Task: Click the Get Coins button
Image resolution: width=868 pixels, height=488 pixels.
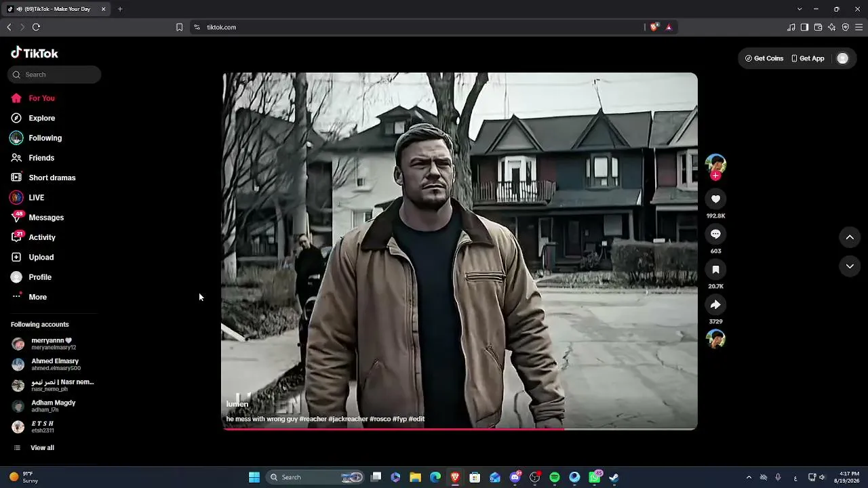Action: [x=764, y=58]
